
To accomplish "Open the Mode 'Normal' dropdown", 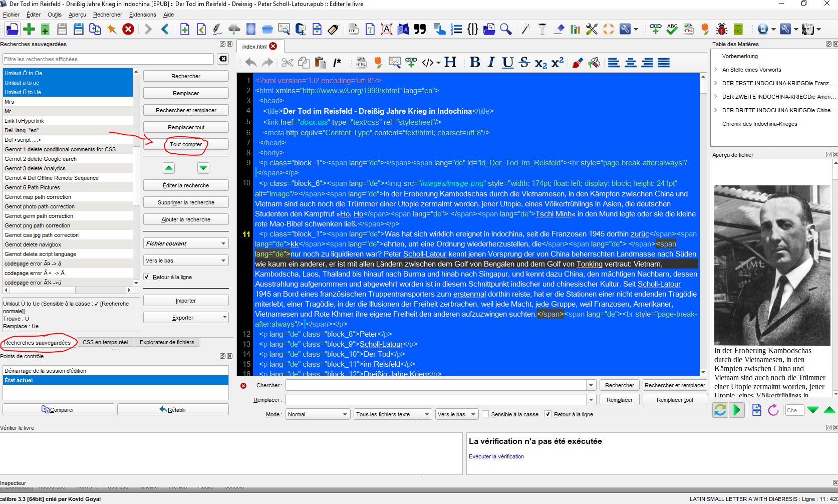I will point(317,414).
